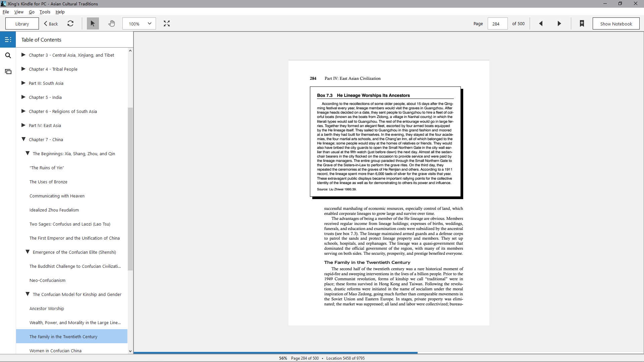The width and height of the screenshot is (644, 362).
Task: Jump to The Buddhist Challenge to Confucian Civilization
Action: point(75,266)
